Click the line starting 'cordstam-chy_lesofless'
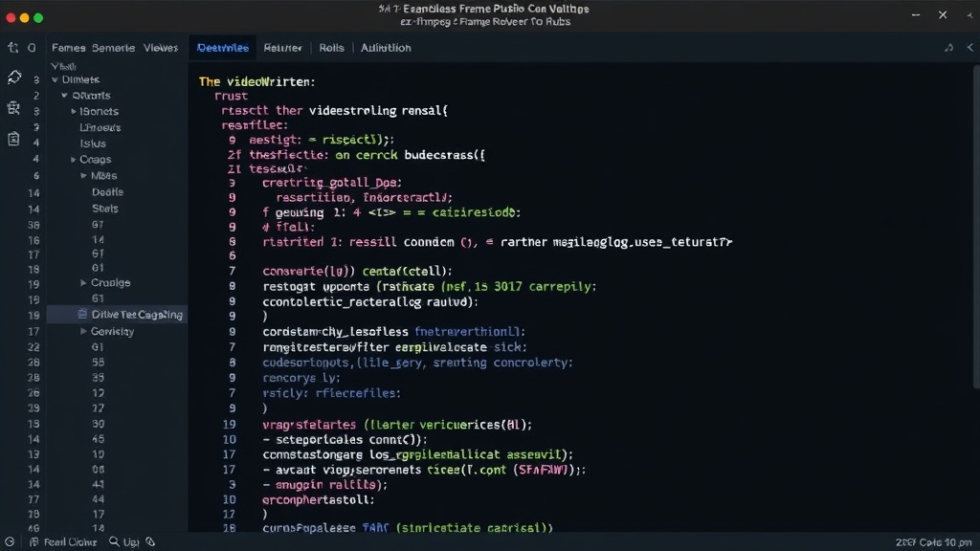The image size is (980, 551). 393,332
